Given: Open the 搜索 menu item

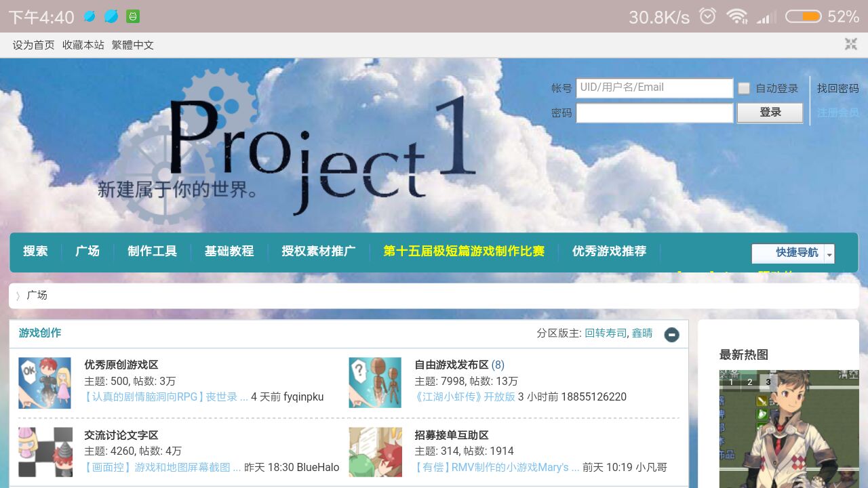Looking at the screenshot, I should point(35,251).
